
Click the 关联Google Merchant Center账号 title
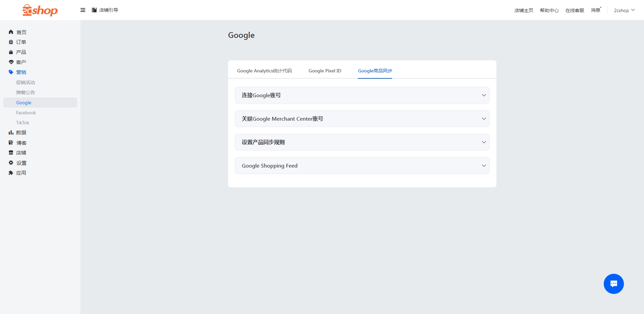coord(282,119)
